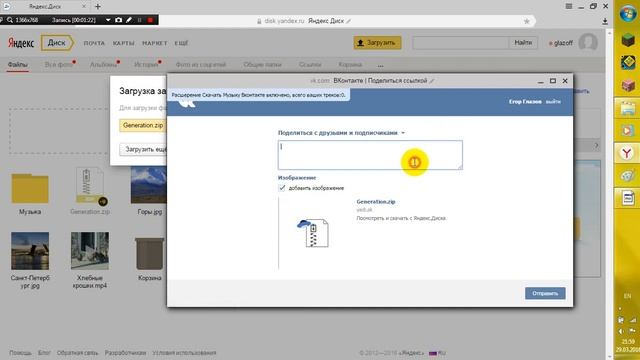Click the выйти logout link in VK
640x360 pixels.
553,102
